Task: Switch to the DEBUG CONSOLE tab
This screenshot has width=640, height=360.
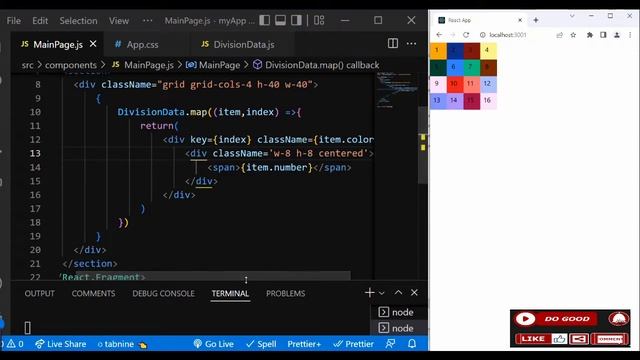Action: tap(163, 293)
